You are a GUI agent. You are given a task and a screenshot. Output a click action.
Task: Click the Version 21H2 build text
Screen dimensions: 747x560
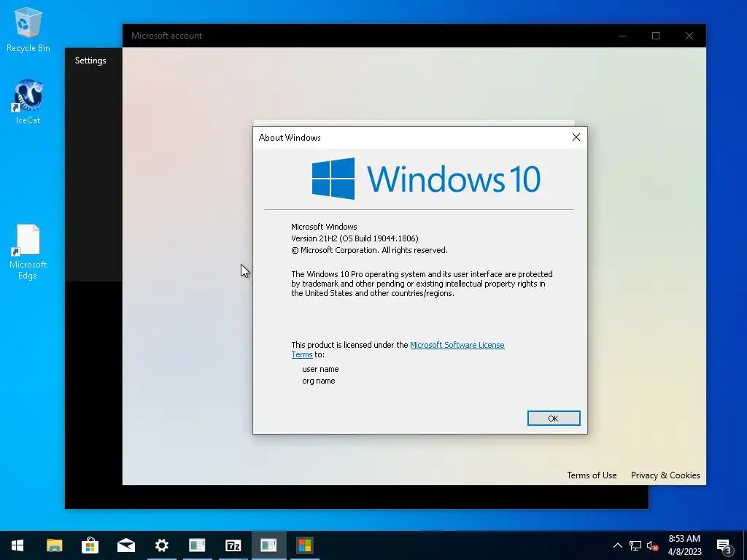point(355,238)
